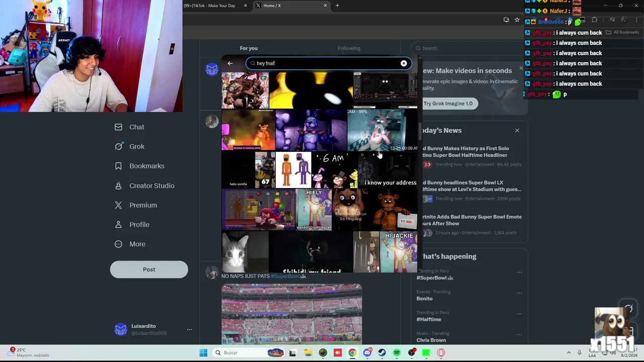Close the Today's News panel
Image resolution: width=644 pixels, height=362 pixels.
(517, 130)
